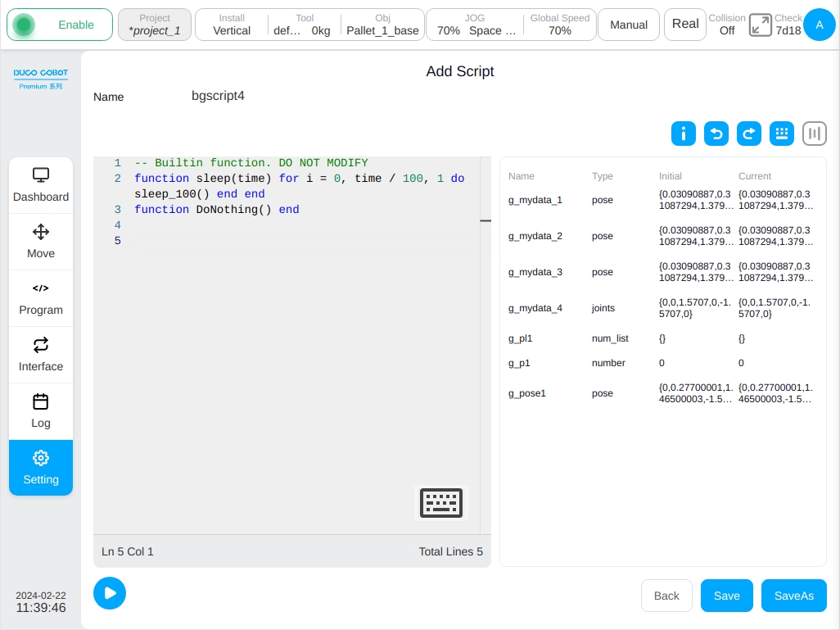The width and height of the screenshot is (840, 630).
Task: Click the blue info icon above the editor
Action: pos(683,134)
